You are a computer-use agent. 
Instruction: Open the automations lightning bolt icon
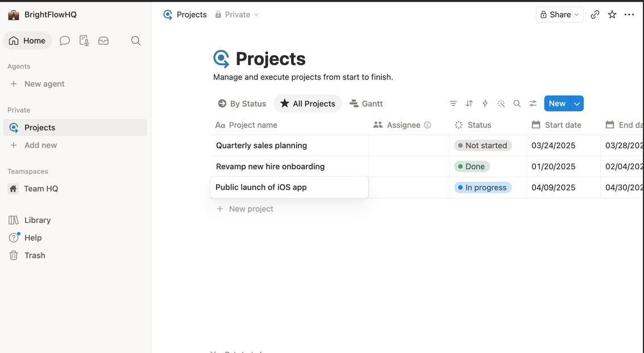[485, 103]
